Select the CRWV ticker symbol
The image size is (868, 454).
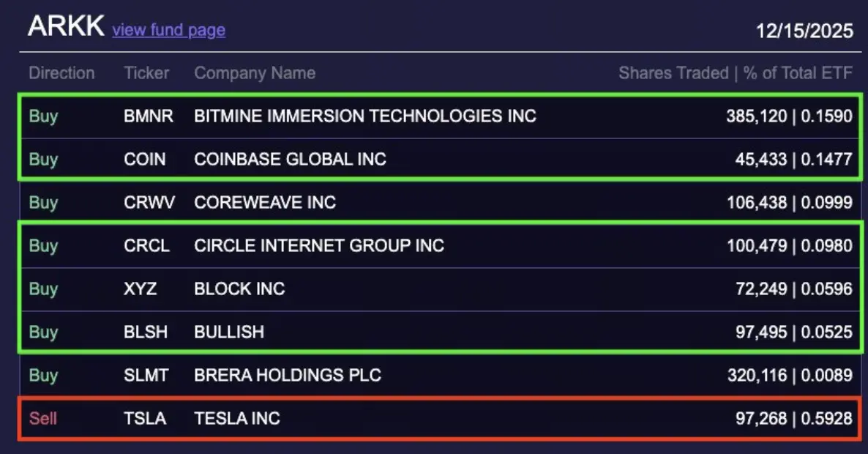tap(149, 202)
